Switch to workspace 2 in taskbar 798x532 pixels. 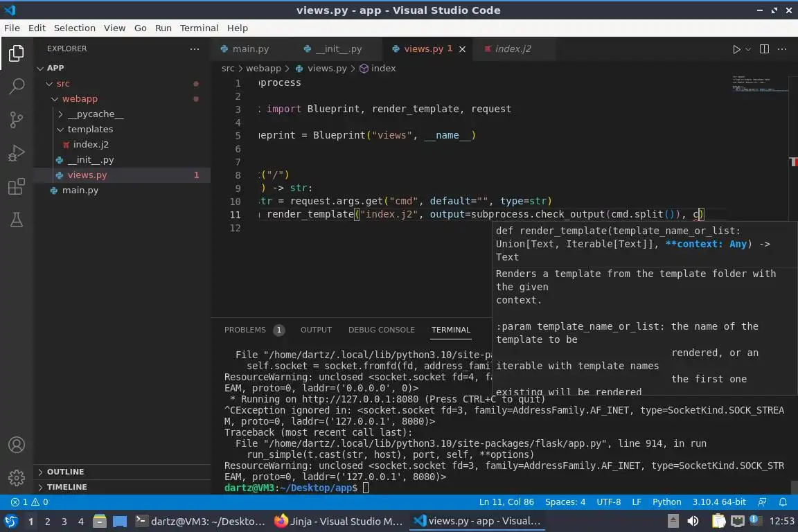47,522
